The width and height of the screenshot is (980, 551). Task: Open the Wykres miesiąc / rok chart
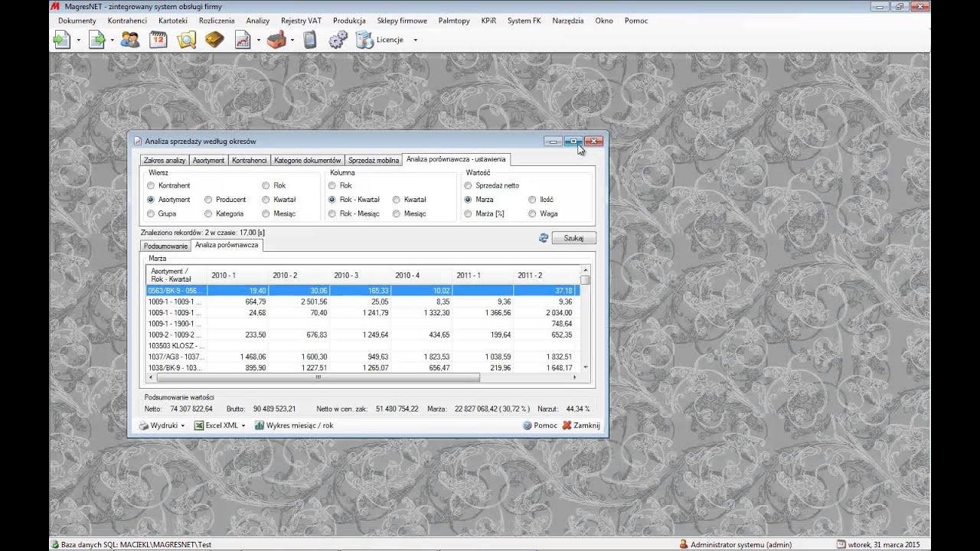(x=294, y=425)
